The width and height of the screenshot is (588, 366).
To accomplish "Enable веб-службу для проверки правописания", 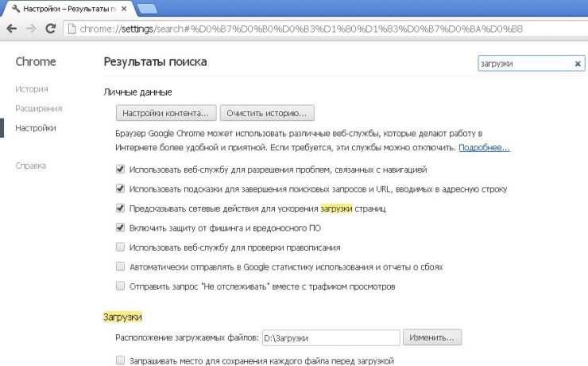I will point(120,247).
